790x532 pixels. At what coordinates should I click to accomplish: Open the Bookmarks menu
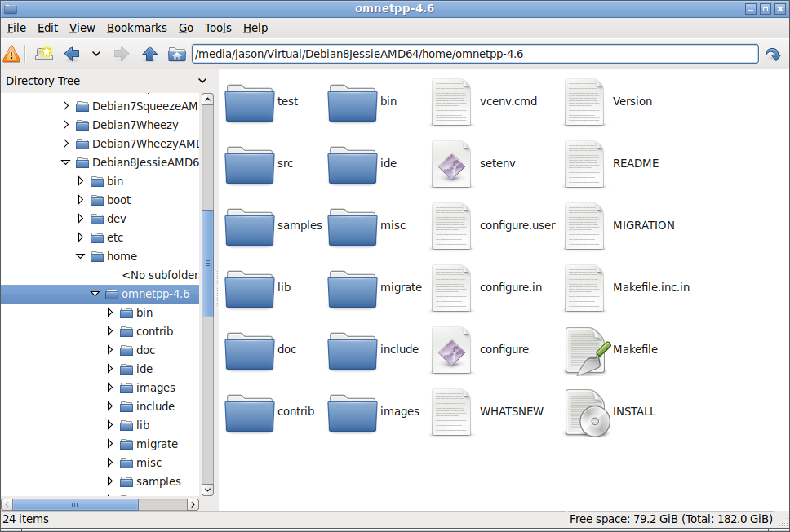click(x=137, y=28)
